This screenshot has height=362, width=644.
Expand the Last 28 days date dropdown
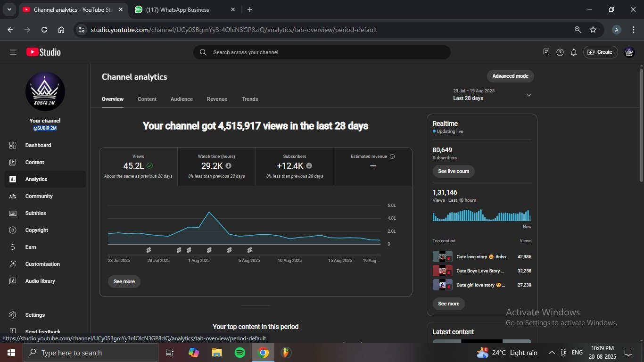pyautogui.click(x=528, y=95)
